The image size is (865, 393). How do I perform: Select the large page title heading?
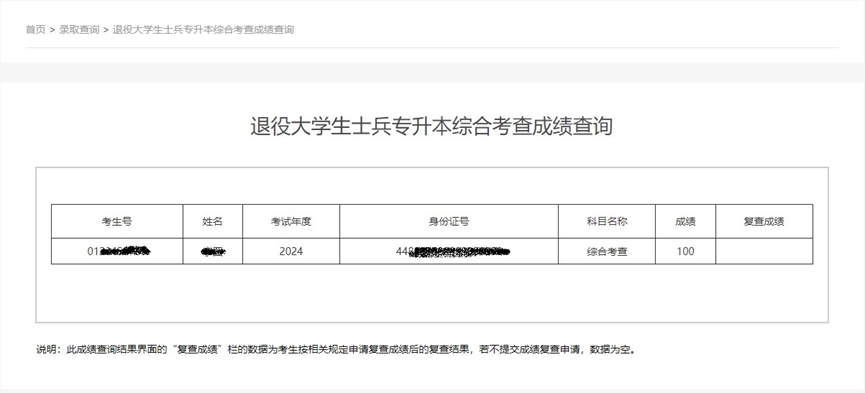(x=431, y=126)
